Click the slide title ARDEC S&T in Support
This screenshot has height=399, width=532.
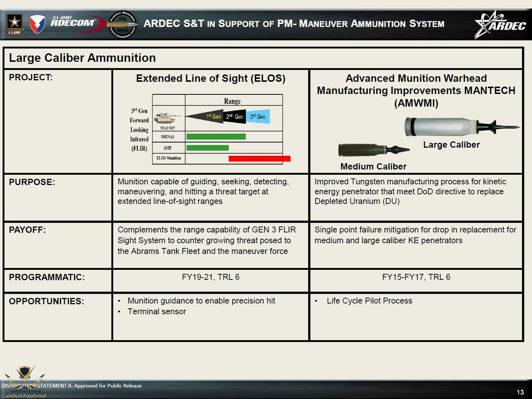click(x=294, y=24)
